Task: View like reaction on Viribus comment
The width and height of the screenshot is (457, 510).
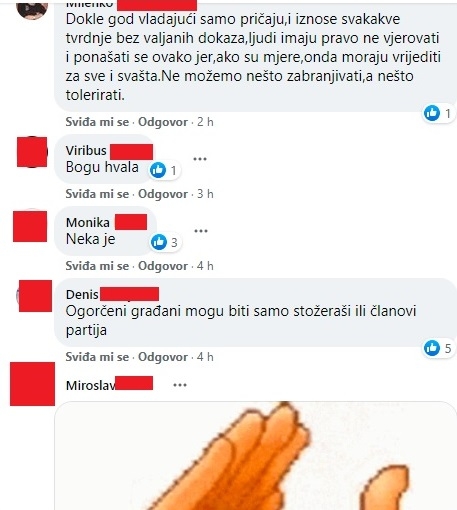Action: (x=165, y=170)
